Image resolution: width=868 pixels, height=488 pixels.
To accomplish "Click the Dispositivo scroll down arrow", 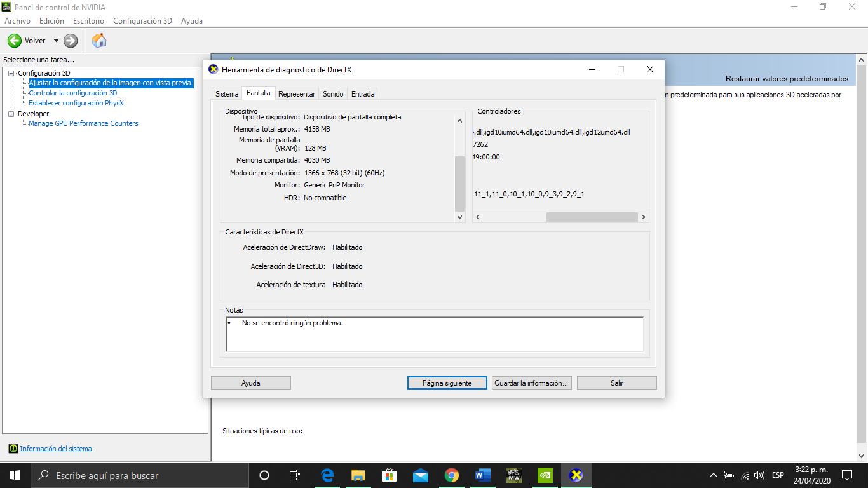I will [x=460, y=217].
